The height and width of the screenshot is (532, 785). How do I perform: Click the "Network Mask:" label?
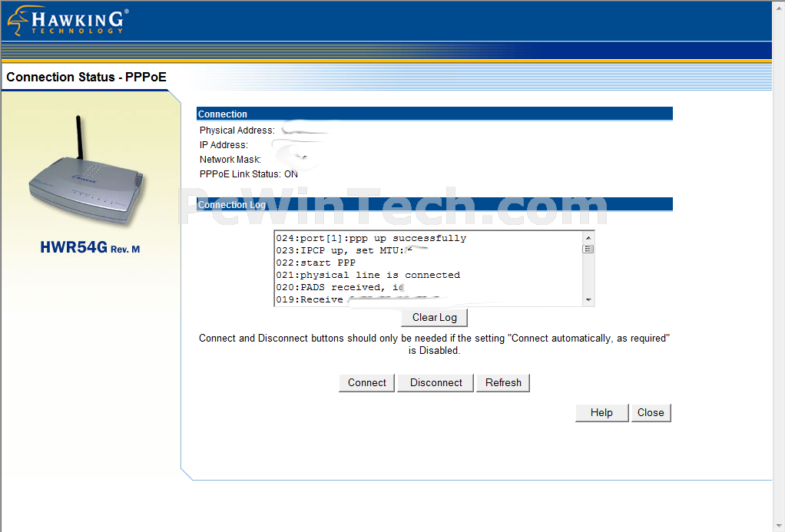(230, 160)
